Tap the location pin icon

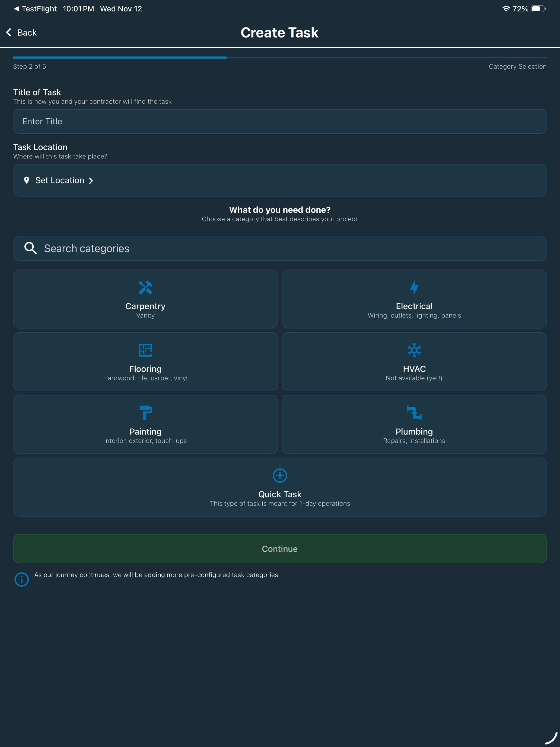coord(27,180)
